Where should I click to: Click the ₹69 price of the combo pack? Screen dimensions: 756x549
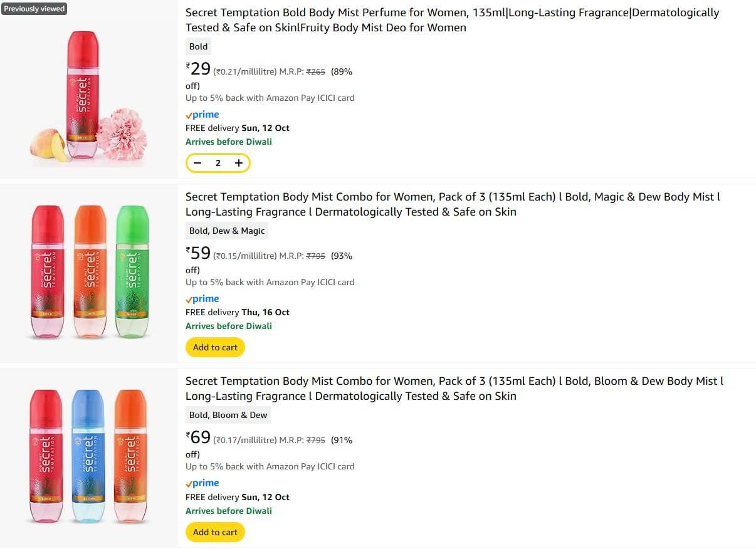click(x=198, y=437)
